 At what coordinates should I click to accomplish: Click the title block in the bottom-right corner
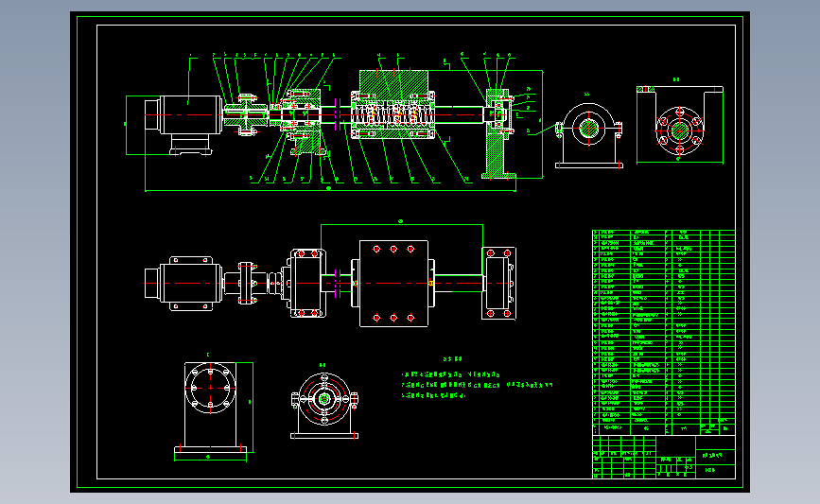664,457
